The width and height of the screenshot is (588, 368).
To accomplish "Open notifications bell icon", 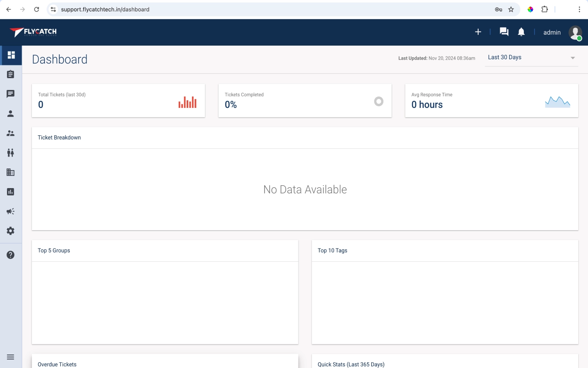I will 521,32.
